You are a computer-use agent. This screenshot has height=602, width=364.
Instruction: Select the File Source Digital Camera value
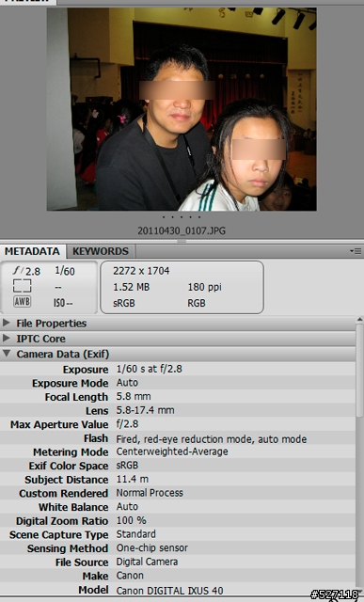point(147,562)
